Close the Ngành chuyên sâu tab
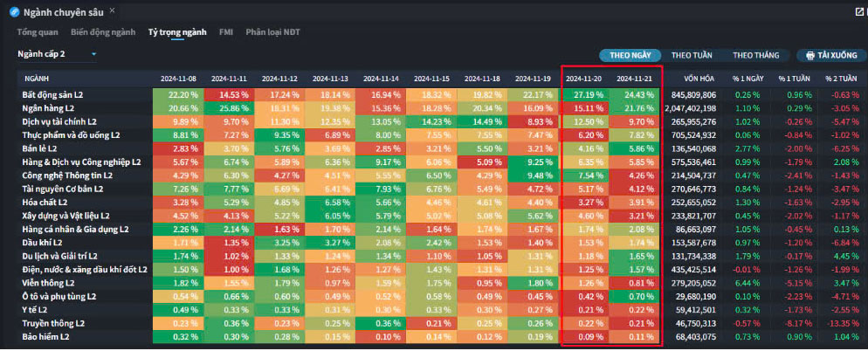The height and width of the screenshot is (351, 868). 113,10
